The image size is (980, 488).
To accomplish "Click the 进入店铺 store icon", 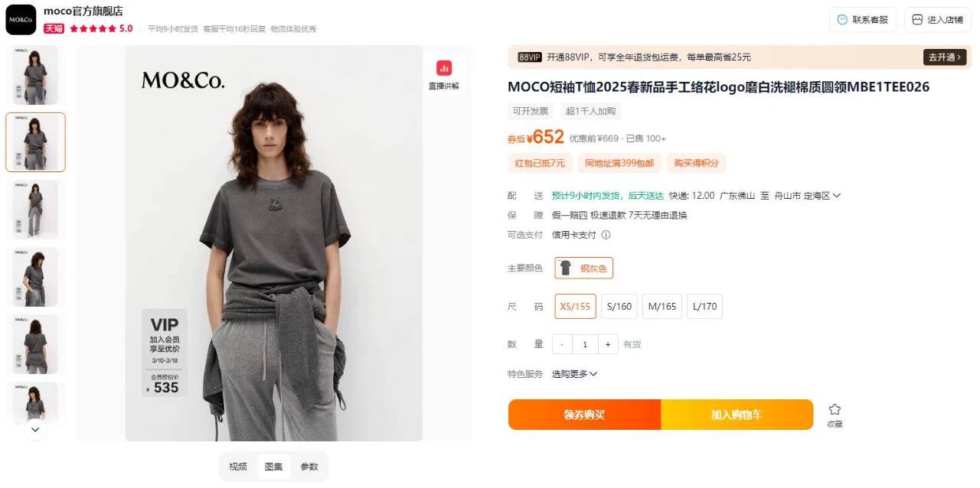I will 917,20.
